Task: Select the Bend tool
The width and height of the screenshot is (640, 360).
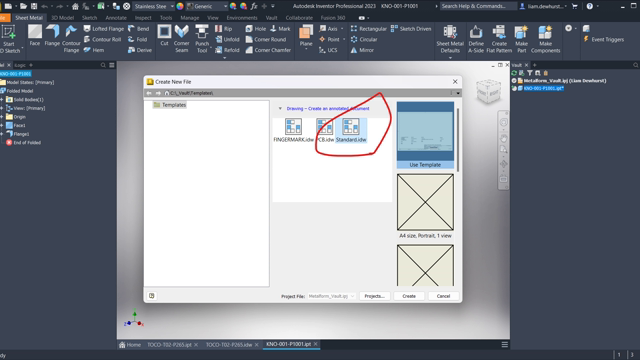Action: click(139, 29)
